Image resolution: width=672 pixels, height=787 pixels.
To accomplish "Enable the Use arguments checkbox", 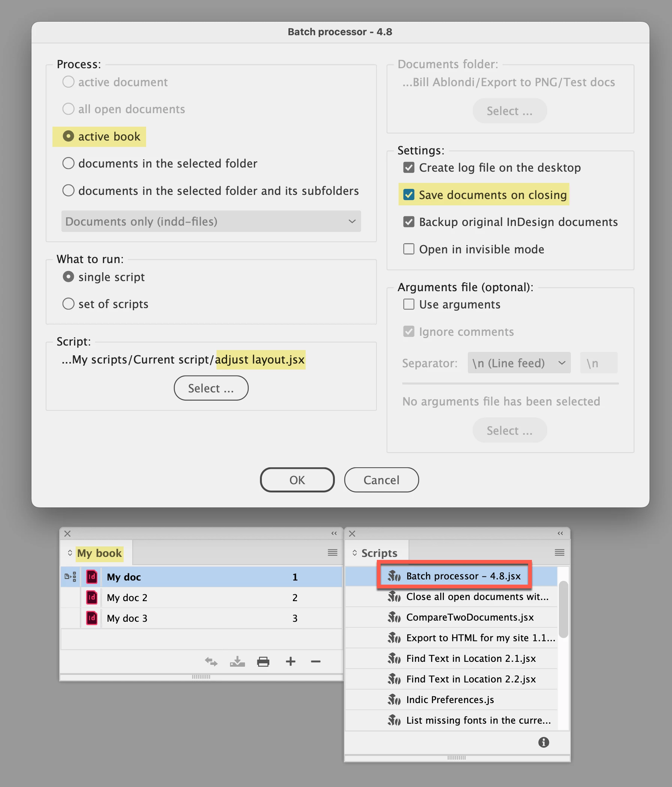I will (x=409, y=304).
